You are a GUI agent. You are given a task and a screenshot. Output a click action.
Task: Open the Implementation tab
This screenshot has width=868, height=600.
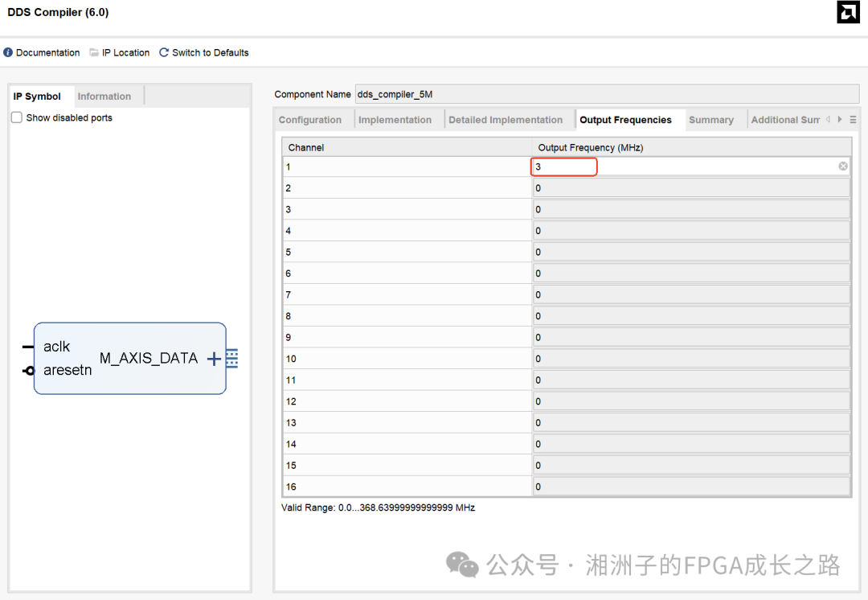pyautogui.click(x=395, y=120)
